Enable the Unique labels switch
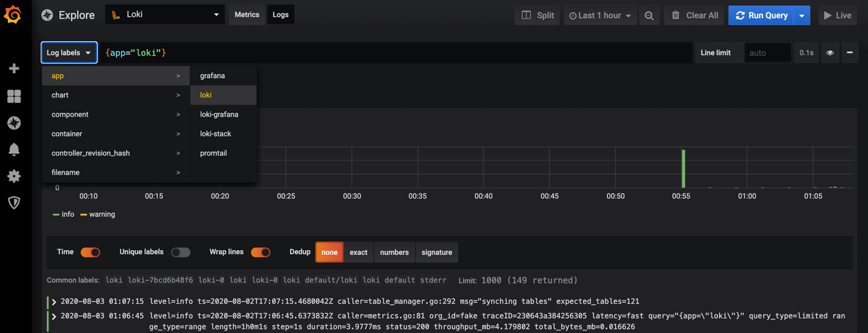Image resolution: width=868 pixels, height=333 pixels. coord(181,252)
